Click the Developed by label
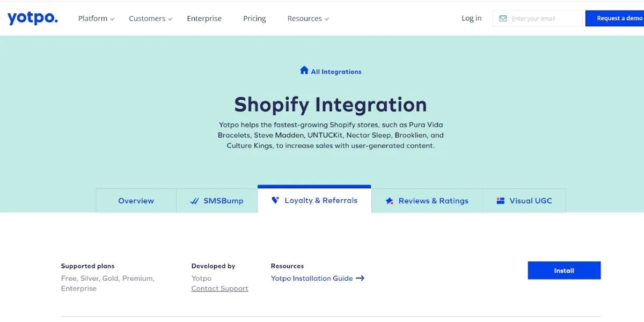 (214, 266)
